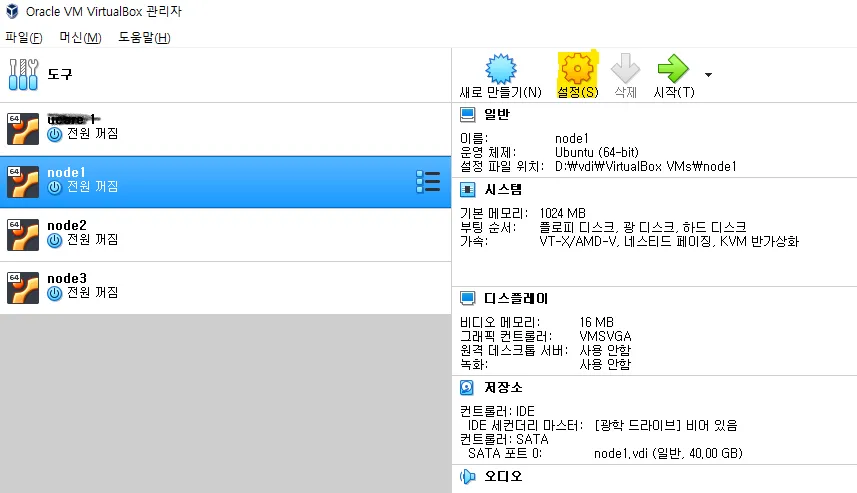Screen dimensions: 857x493
Task: Click the IDE secondary master optical drive entry
Action: coord(666,425)
